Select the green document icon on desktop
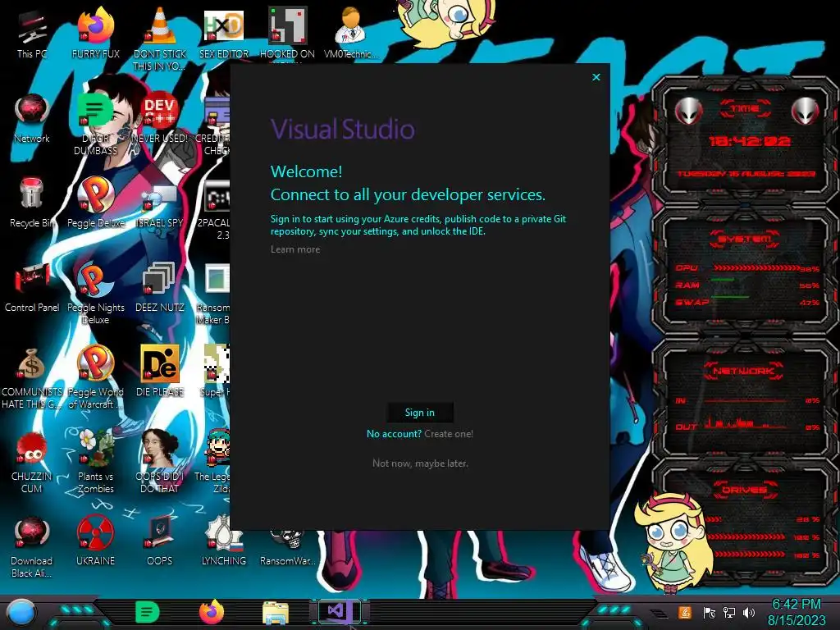The image size is (840, 630). (x=96, y=125)
